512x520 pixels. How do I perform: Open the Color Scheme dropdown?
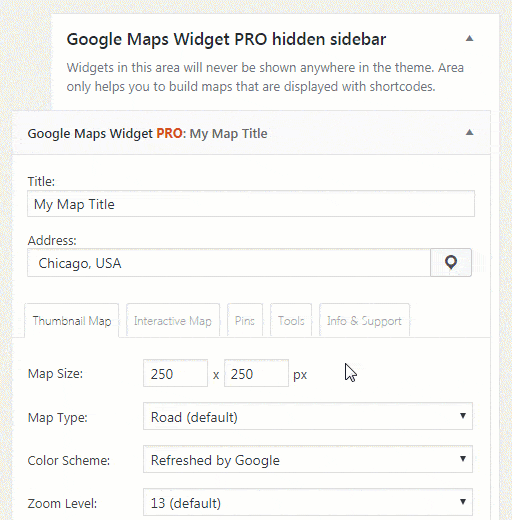pyautogui.click(x=308, y=459)
